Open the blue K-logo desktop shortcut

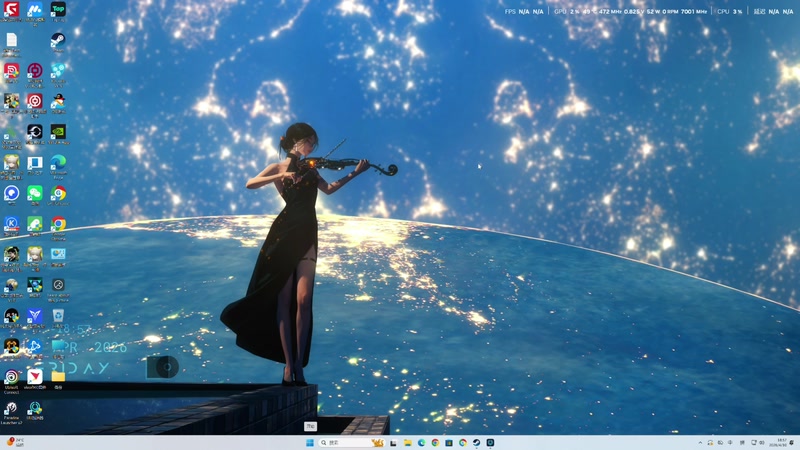pyautogui.click(x=11, y=226)
